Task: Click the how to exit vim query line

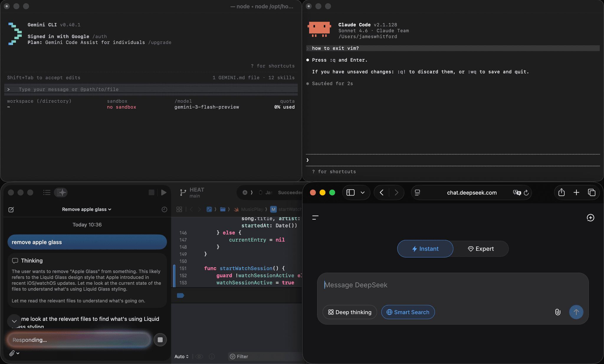Action: pyautogui.click(x=453, y=48)
